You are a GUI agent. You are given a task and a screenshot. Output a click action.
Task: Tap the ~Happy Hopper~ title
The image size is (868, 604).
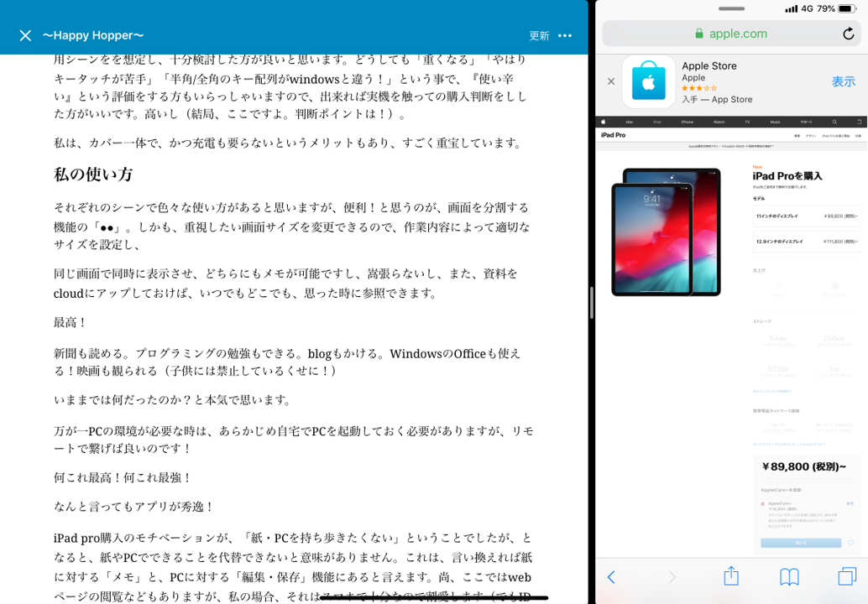click(93, 35)
